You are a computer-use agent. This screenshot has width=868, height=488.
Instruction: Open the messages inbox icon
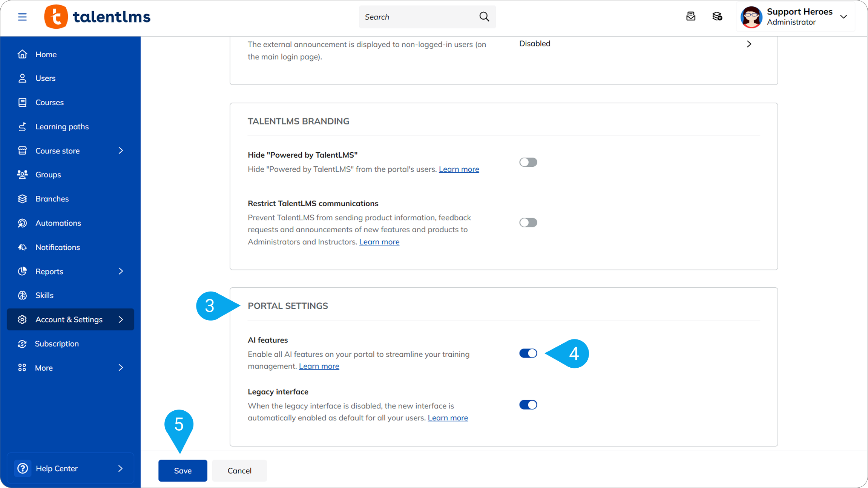691,17
